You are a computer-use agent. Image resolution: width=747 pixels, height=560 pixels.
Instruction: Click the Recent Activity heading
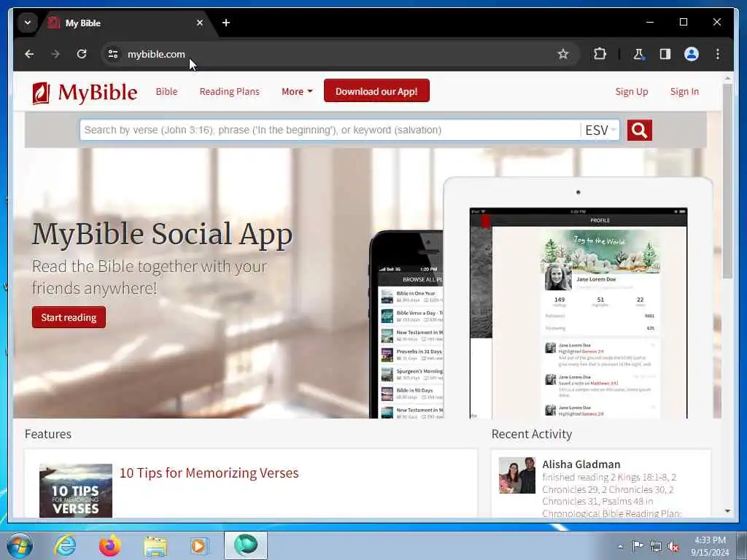pyautogui.click(x=532, y=435)
